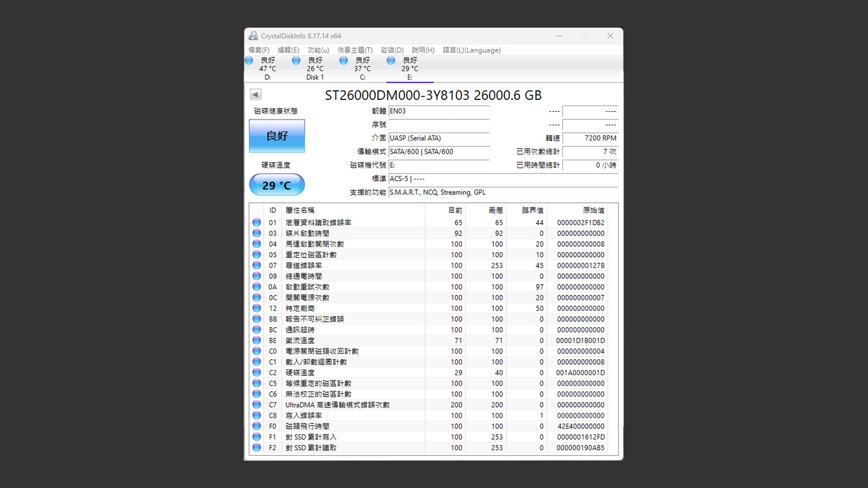Open the 磁碟(D) menu

392,50
